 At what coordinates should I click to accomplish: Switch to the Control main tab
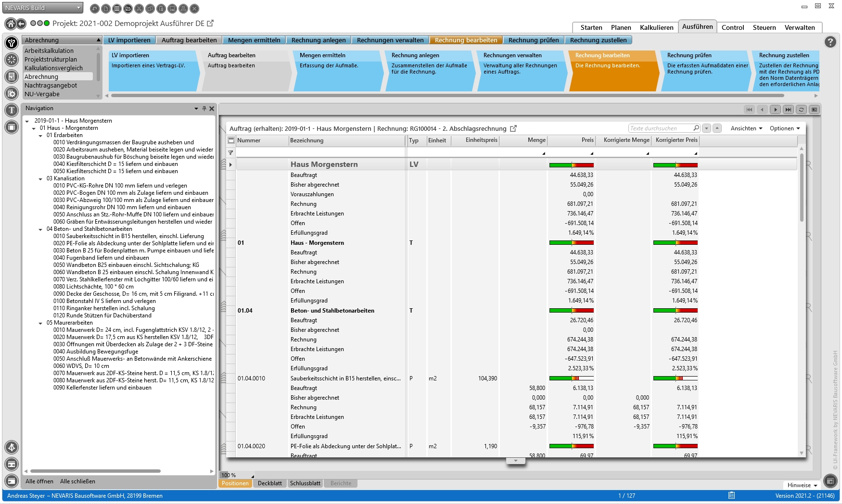733,27
